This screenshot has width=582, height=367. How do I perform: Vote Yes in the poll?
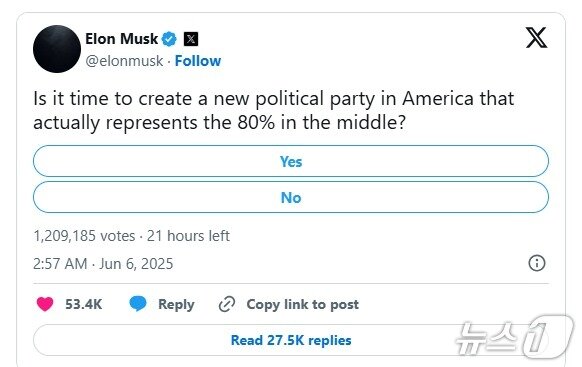pyautogui.click(x=291, y=161)
